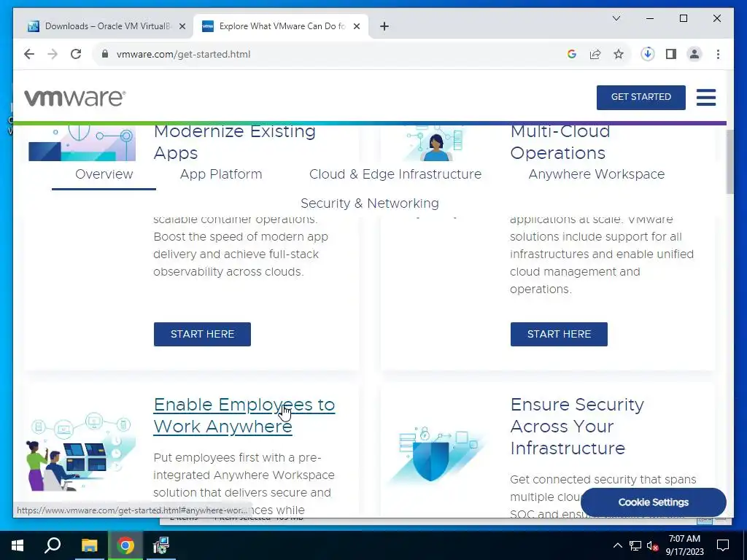Show hidden system tray icons
This screenshot has height=560, width=747.
tap(617, 545)
